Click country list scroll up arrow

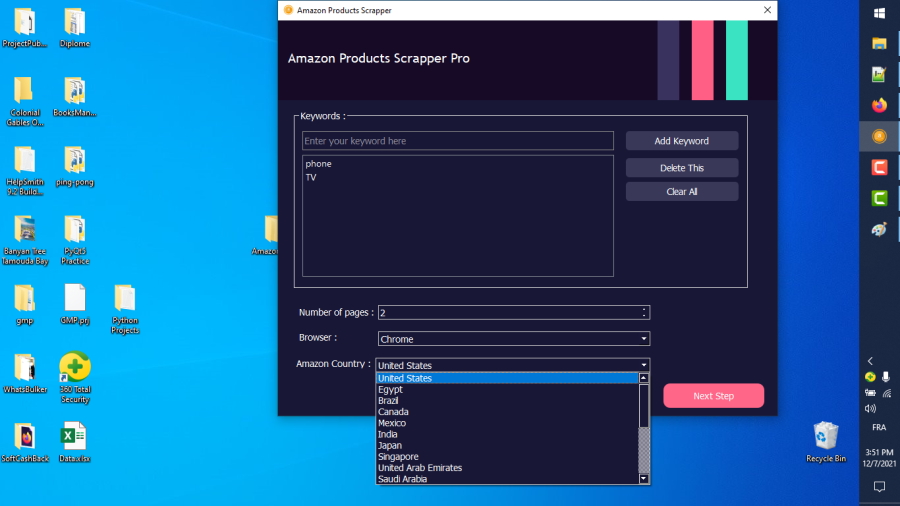(643, 378)
